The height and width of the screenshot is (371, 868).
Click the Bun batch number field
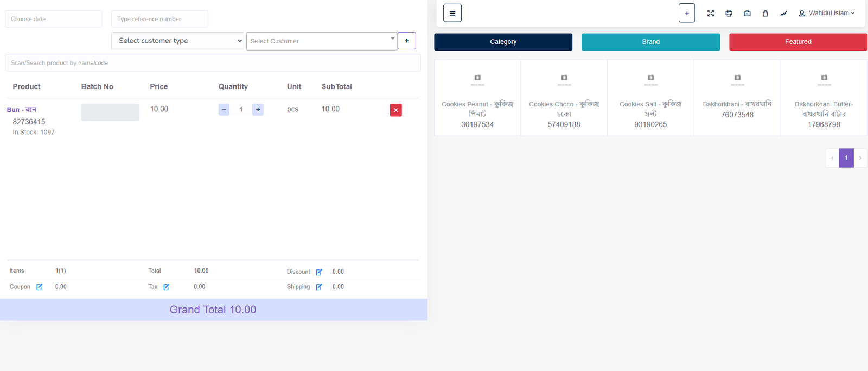[110, 112]
